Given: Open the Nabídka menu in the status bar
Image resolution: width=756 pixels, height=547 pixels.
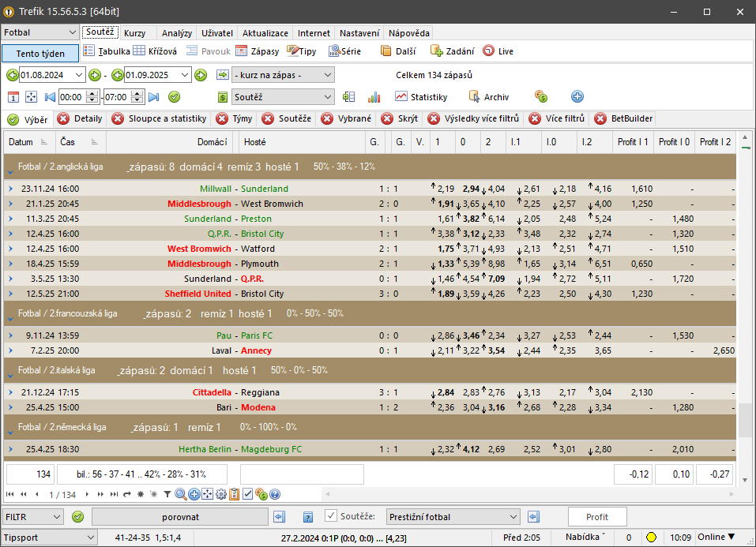Looking at the screenshot, I should click(585, 537).
